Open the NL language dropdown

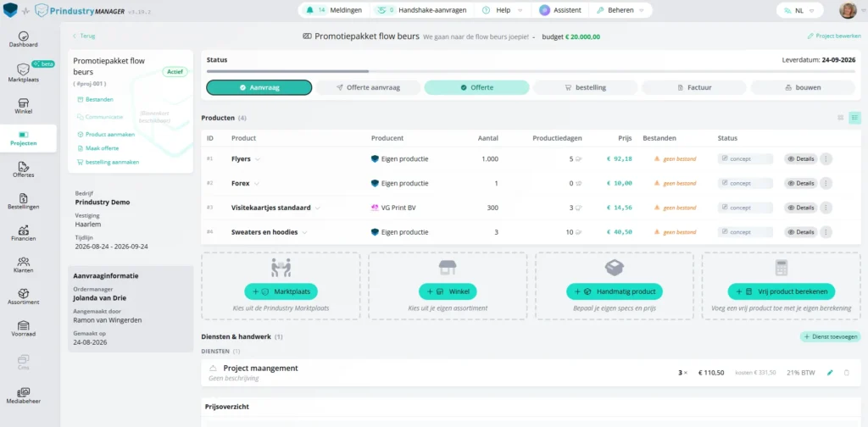point(800,10)
